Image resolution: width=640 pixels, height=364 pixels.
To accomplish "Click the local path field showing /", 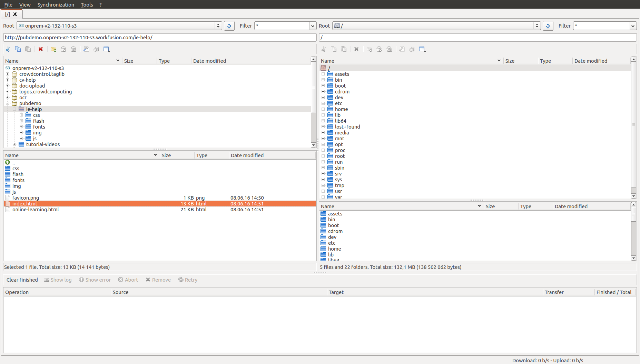I will (478, 38).
